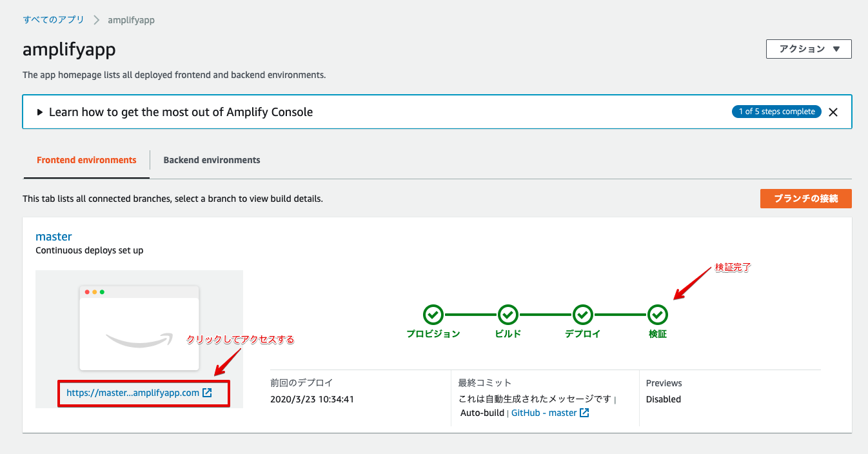Select the Frontend environments tab

tap(86, 159)
